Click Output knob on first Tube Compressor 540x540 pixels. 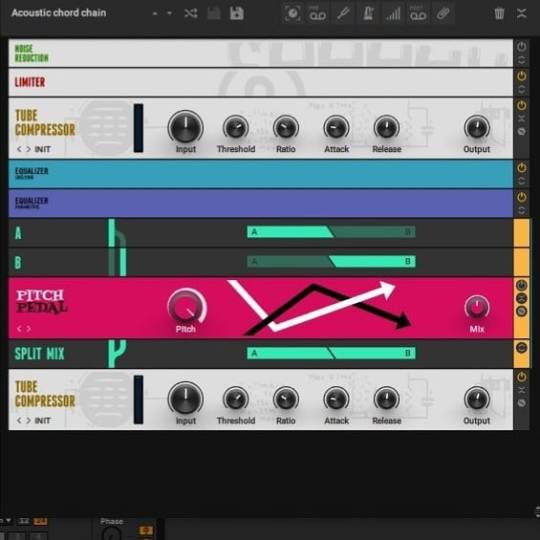[x=477, y=127]
